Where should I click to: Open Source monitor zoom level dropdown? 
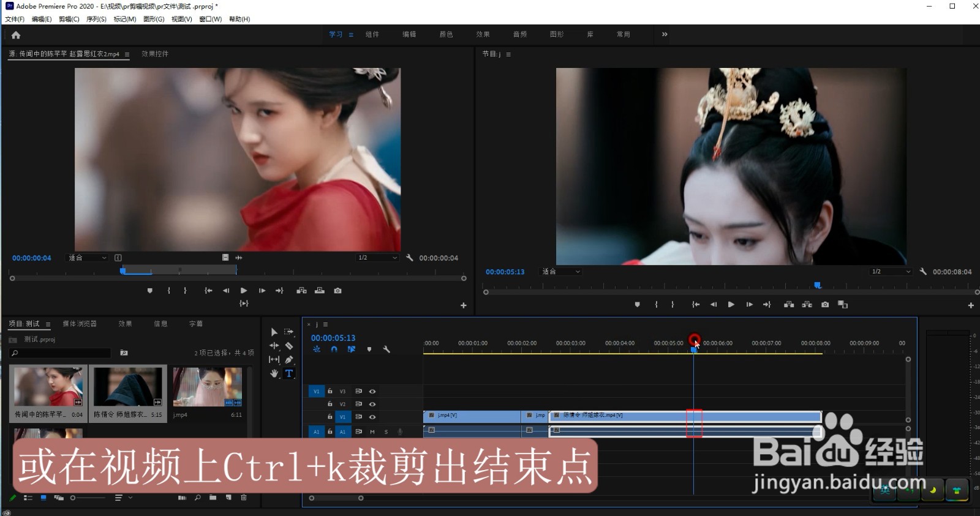[87, 258]
